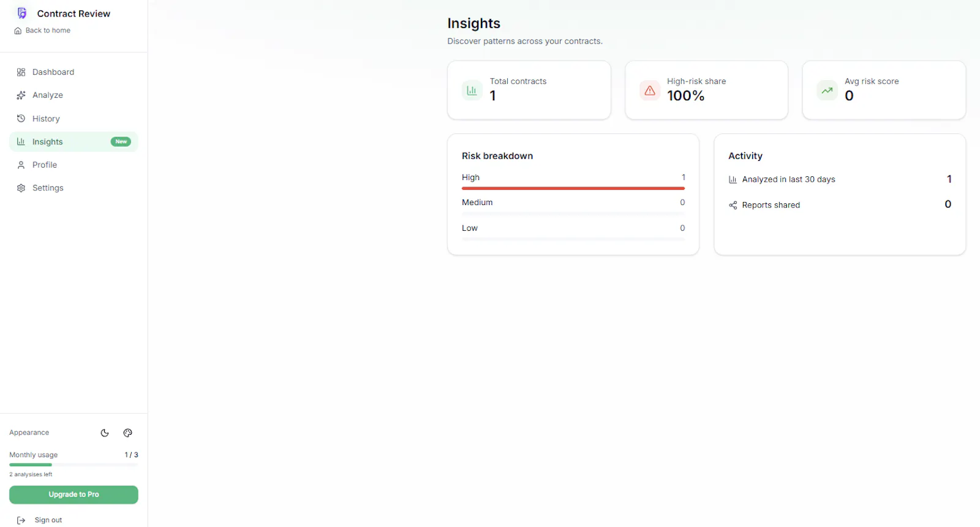Open the color theme palette icon
The width and height of the screenshot is (980, 527).
pos(127,433)
